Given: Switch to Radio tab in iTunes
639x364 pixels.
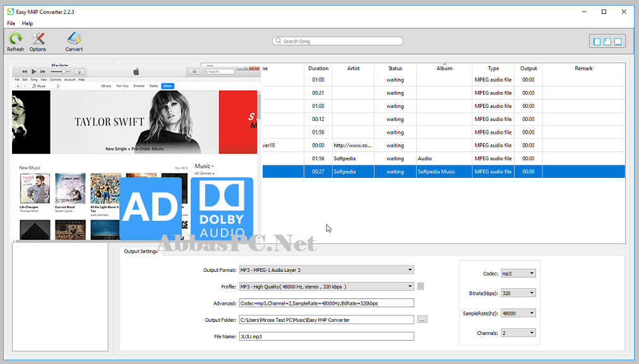Looking at the screenshot, I should (153, 86).
